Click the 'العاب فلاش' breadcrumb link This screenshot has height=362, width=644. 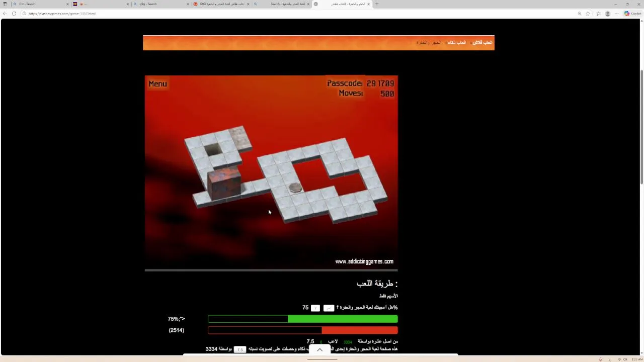482,43
